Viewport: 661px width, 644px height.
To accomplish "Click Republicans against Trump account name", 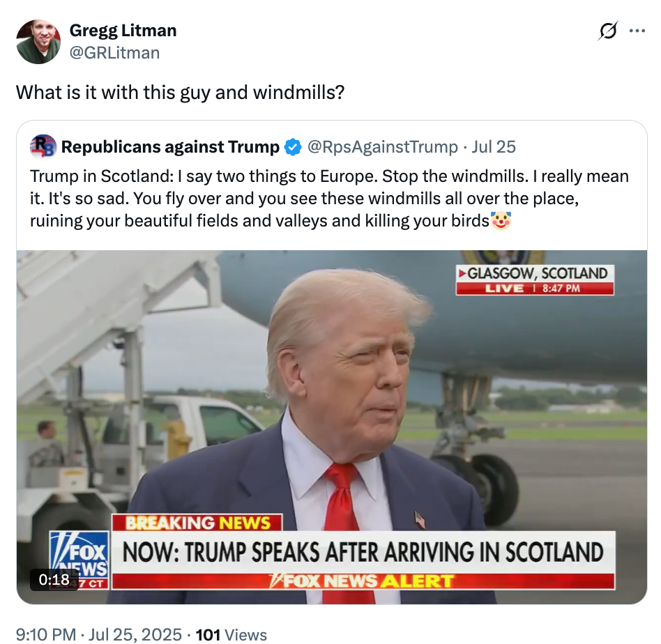I will coord(171,147).
